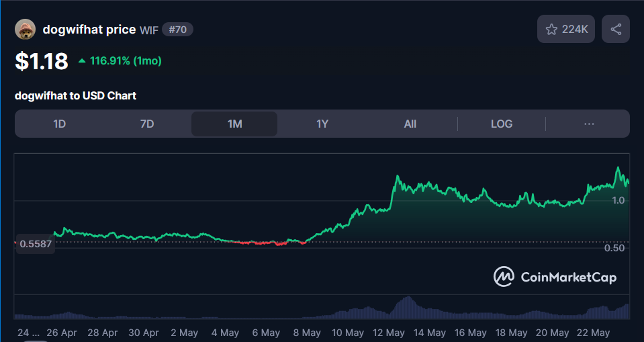The image size is (644, 342).
Task: Switch chart to 1D range
Action: coord(60,124)
